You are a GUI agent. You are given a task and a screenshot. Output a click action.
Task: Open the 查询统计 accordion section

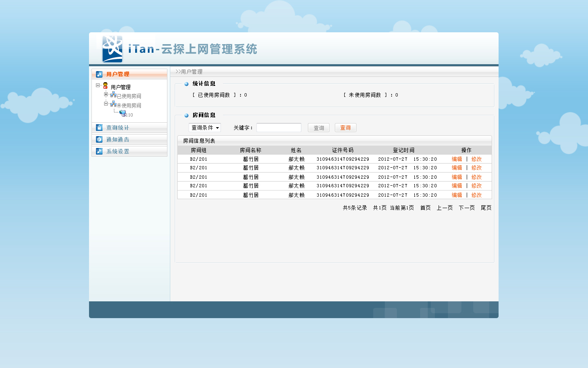129,128
